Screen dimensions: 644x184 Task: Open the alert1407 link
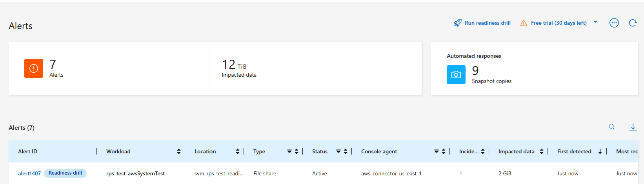click(29, 173)
